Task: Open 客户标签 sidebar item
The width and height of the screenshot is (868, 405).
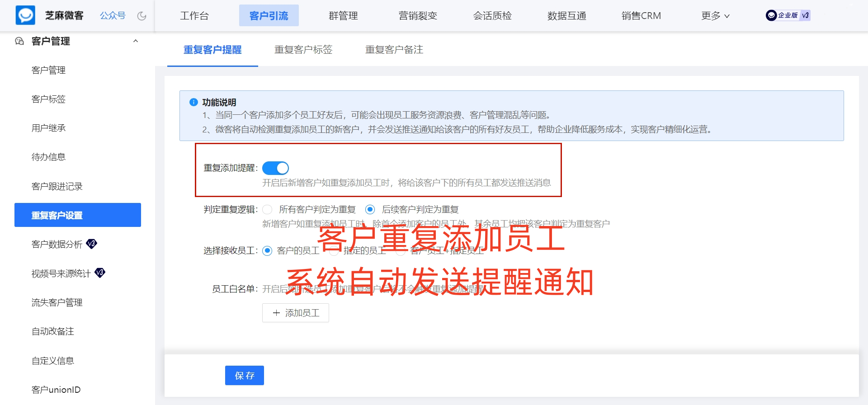Action: pos(48,99)
